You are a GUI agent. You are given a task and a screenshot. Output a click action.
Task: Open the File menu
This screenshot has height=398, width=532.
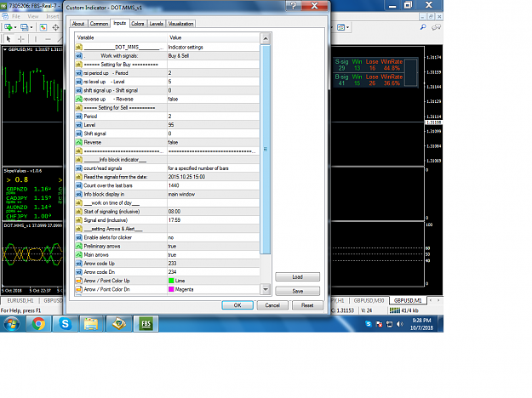click(x=16, y=16)
